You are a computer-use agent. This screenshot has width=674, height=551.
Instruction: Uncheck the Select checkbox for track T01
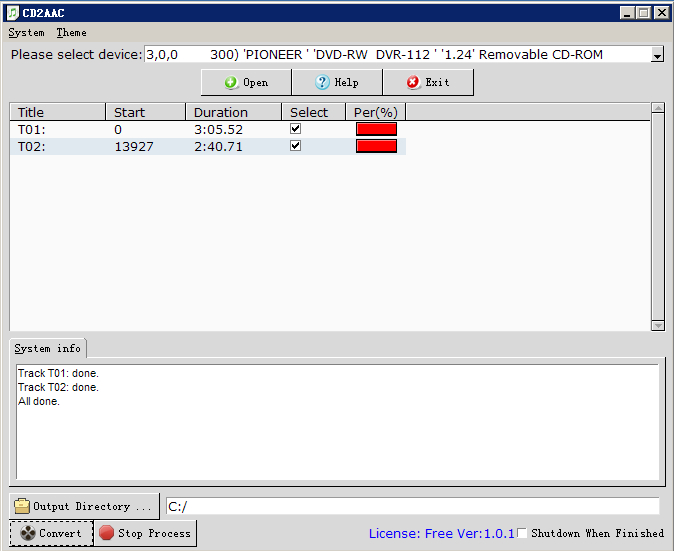(295, 129)
